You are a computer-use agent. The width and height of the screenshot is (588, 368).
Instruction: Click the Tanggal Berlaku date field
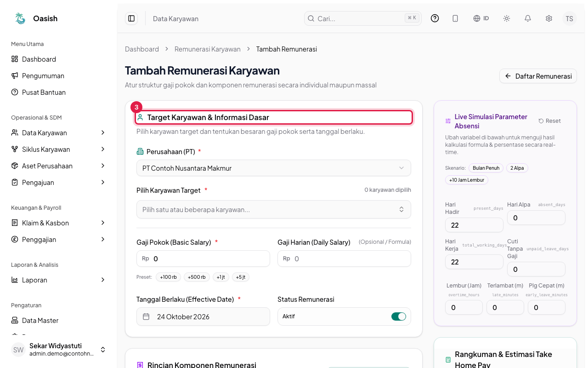pos(203,316)
